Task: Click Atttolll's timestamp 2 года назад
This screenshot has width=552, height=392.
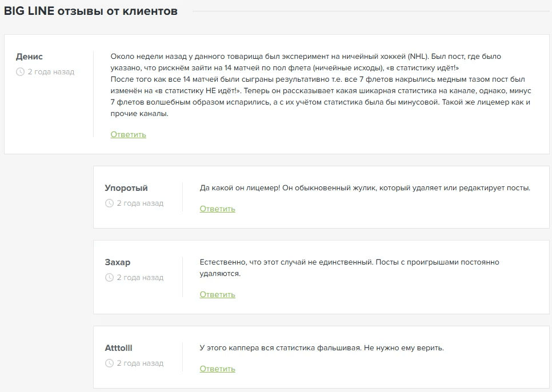Action: pyautogui.click(x=140, y=363)
